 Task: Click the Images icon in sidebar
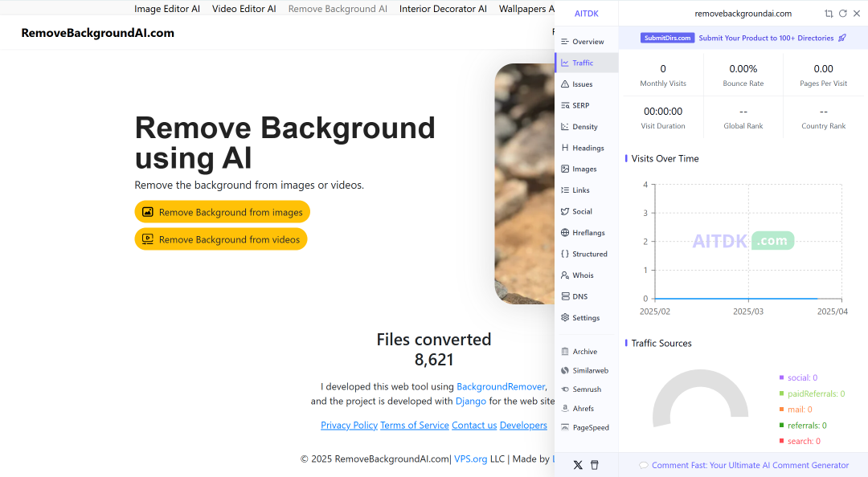565,169
